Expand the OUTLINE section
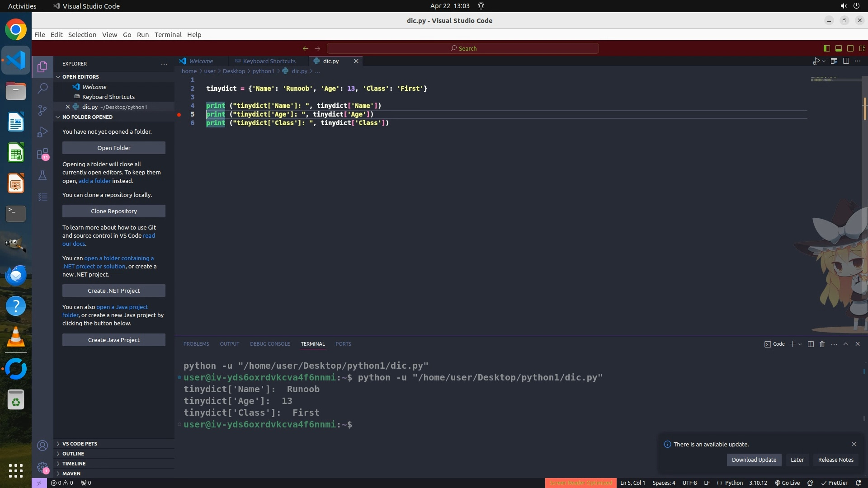This screenshot has width=868, height=488. pos(73,454)
